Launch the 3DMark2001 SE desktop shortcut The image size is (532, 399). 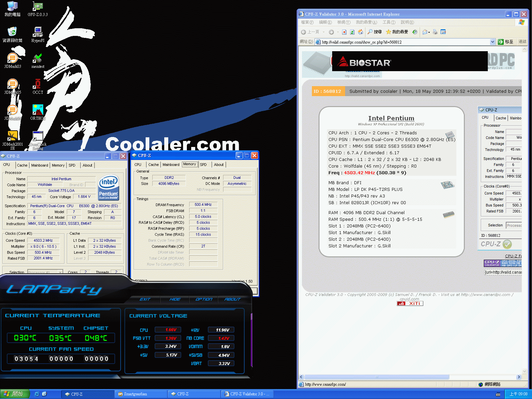pyautogui.click(x=12, y=140)
